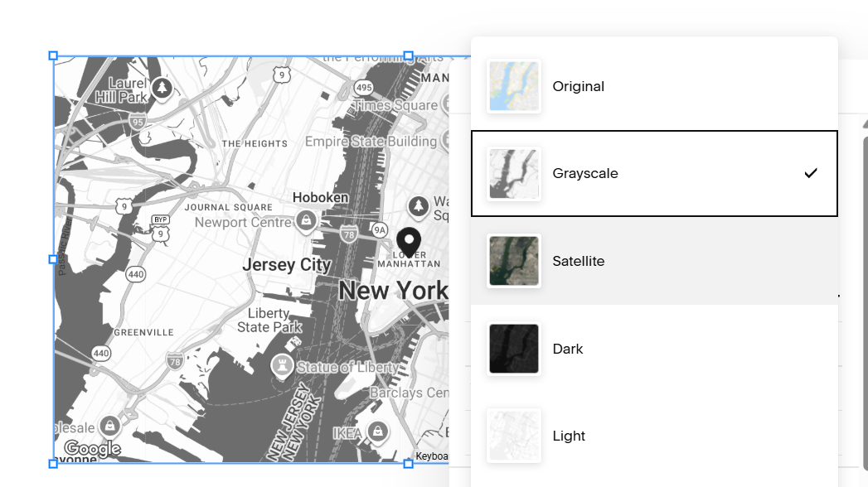Click the GREENVILLE neighborhood label

click(x=144, y=332)
